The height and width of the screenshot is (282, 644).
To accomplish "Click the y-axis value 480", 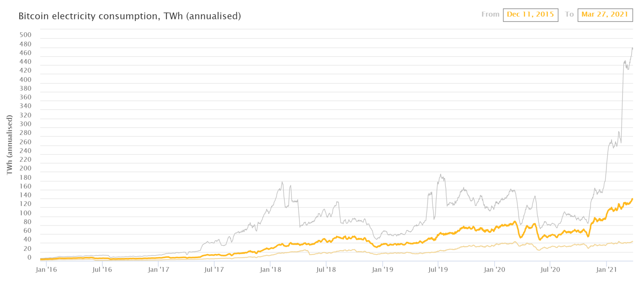I will pyautogui.click(x=25, y=44).
